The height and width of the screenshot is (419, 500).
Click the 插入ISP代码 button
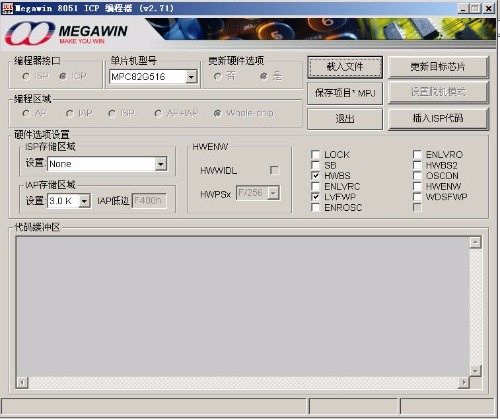pyautogui.click(x=438, y=118)
